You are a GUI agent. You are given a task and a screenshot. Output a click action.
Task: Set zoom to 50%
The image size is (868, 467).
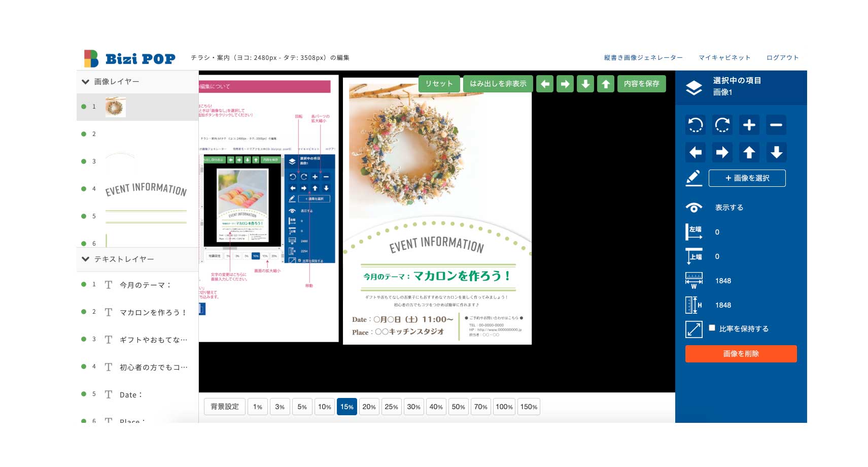[x=459, y=407]
